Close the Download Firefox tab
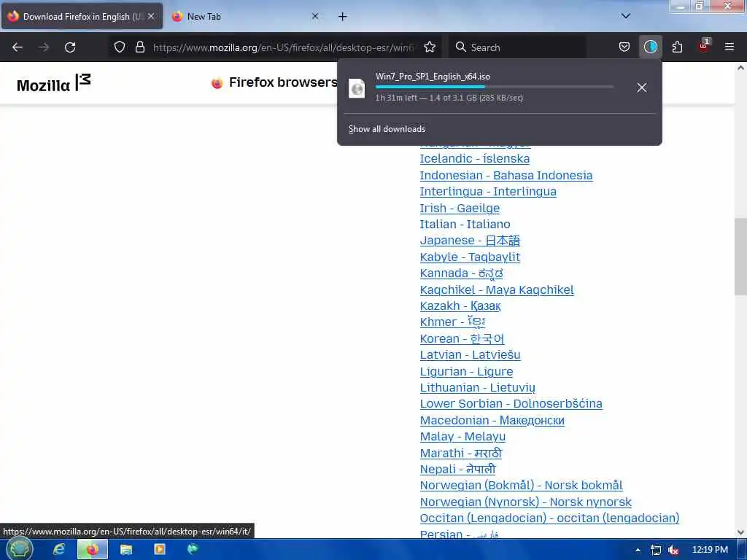The width and height of the screenshot is (747, 560). click(151, 16)
